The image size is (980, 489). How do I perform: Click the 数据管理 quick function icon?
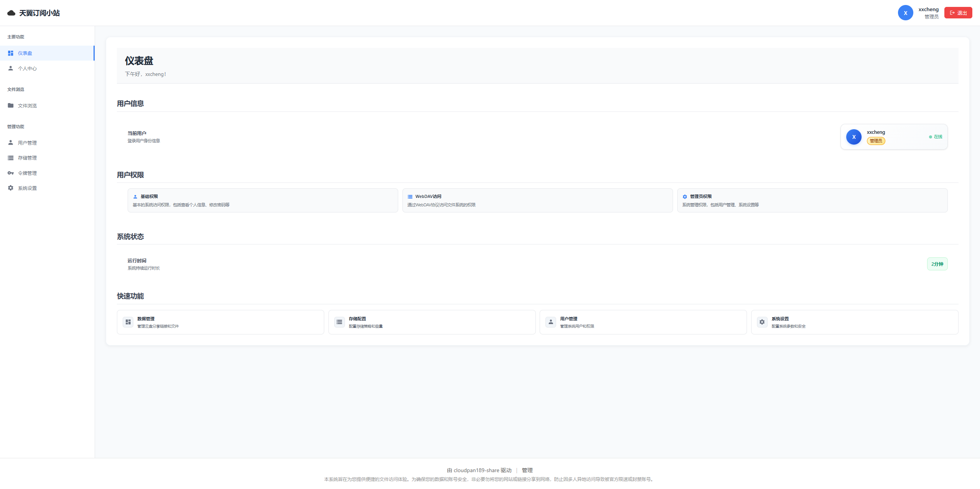click(128, 322)
